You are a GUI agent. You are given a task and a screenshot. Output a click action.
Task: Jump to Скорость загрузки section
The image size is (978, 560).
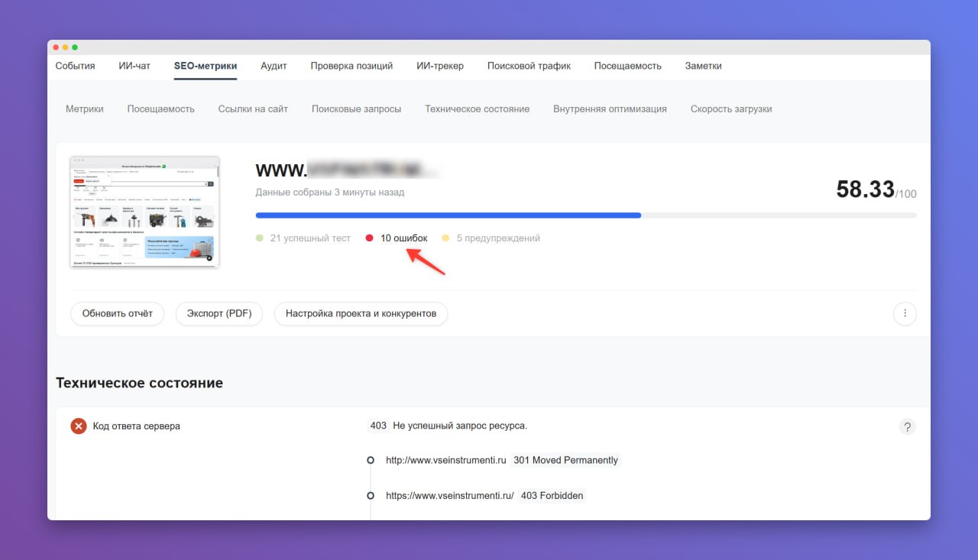(x=731, y=109)
